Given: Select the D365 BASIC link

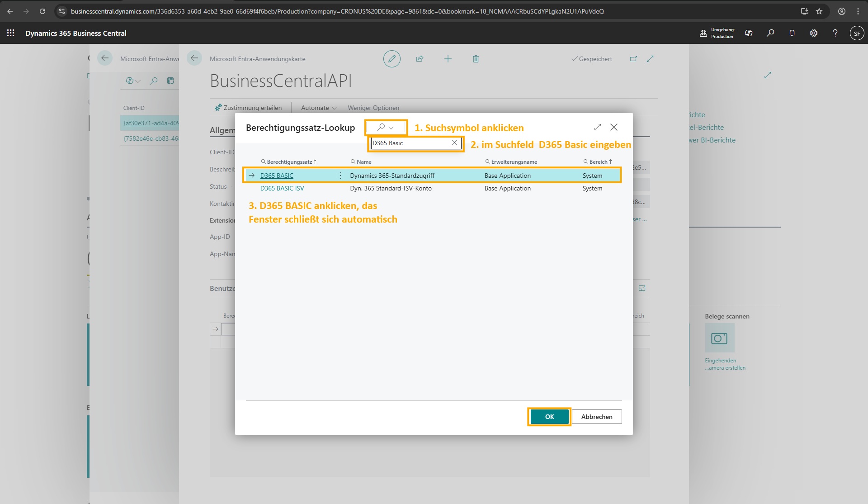Looking at the screenshot, I should point(277,176).
